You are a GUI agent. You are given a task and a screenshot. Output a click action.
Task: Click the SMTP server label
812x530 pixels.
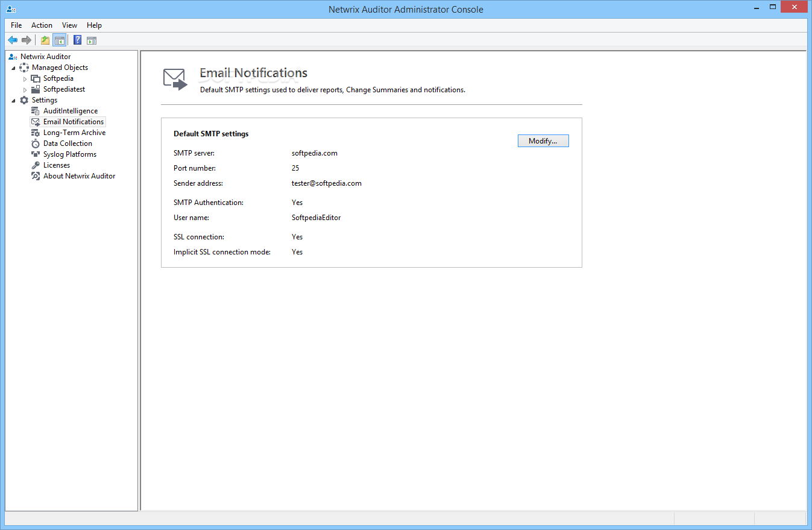click(x=194, y=153)
